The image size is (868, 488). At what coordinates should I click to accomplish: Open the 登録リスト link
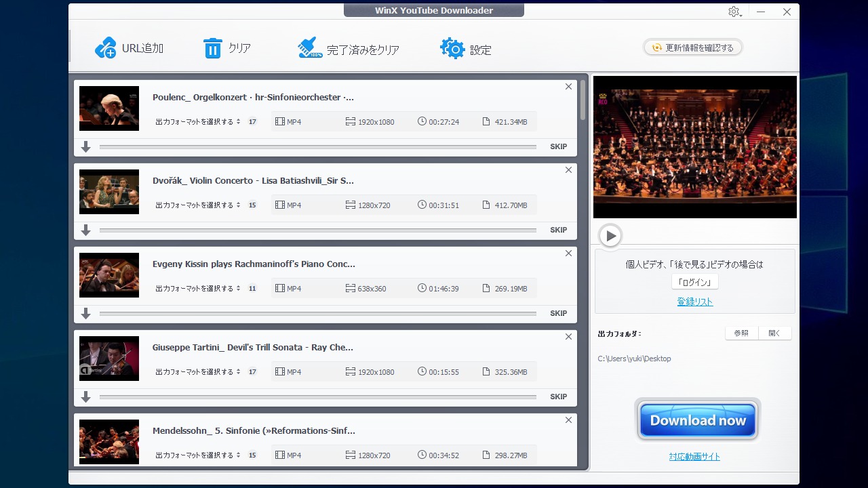point(695,302)
